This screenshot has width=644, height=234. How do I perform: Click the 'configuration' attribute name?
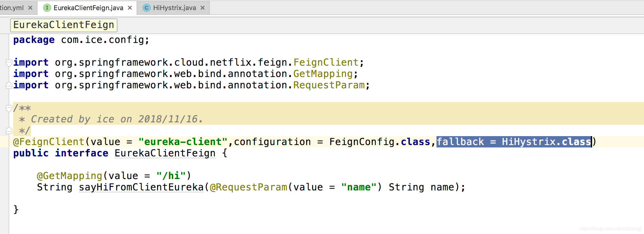pos(272,142)
